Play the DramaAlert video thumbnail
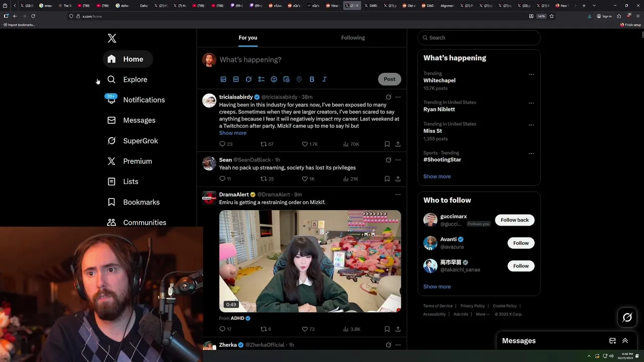Image resolution: width=644 pixels, height=362 pixels. click(x=310, y=261)
